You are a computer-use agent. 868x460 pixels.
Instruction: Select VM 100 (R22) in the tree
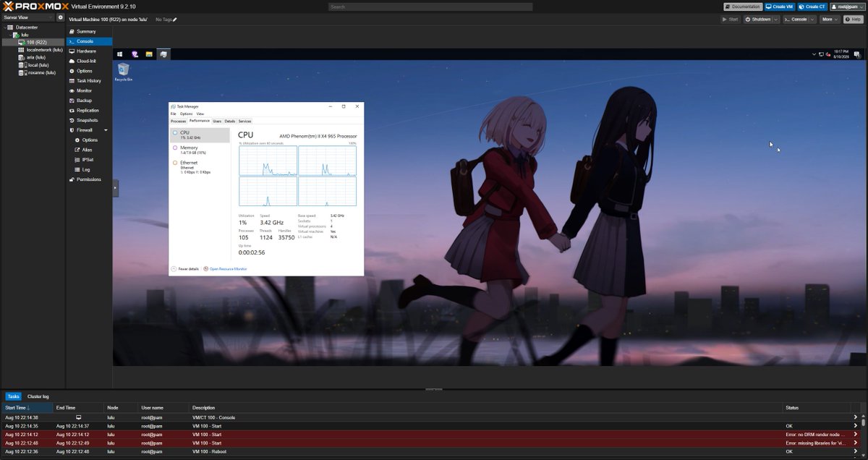(32, 42)
